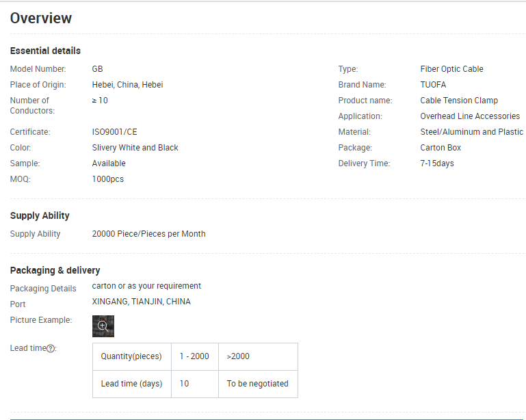Select Model Number value GB
The width and height of the screenshot is (526, 420).
pyautogui.click(x=97, y=69)
